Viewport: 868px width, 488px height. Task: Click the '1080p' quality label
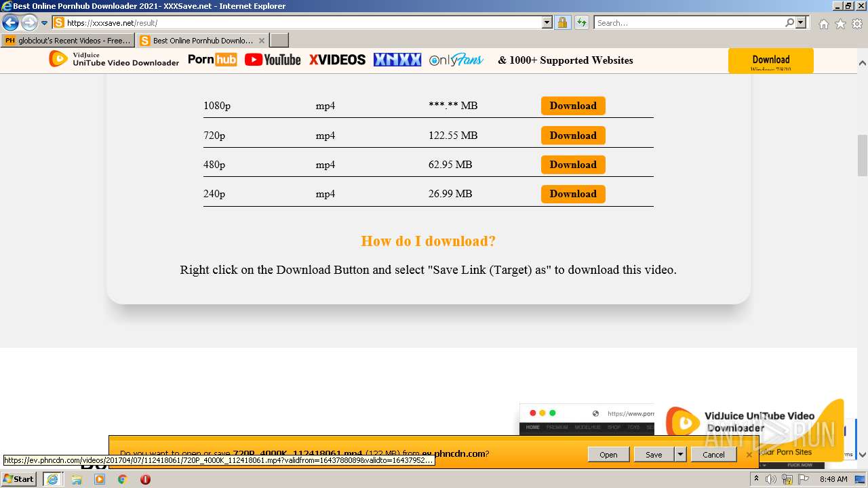point(217,106)
